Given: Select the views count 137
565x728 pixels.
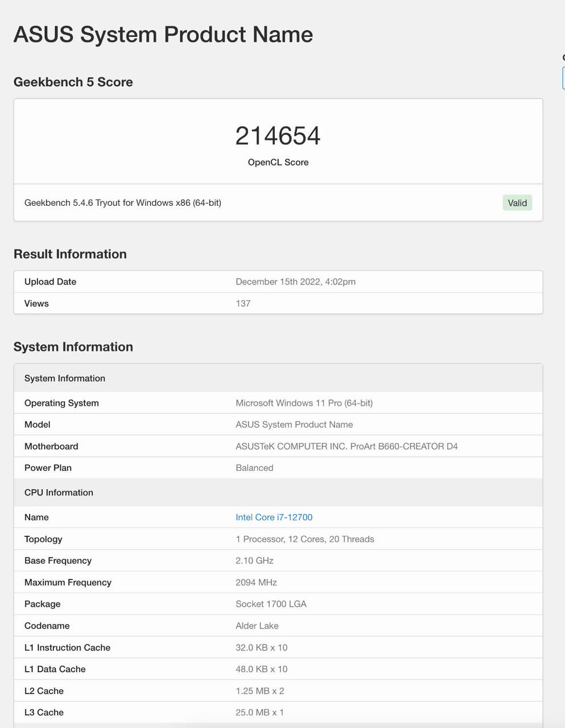Looking at the screenshot, I should pyautogui.click(x=243, y=303).
